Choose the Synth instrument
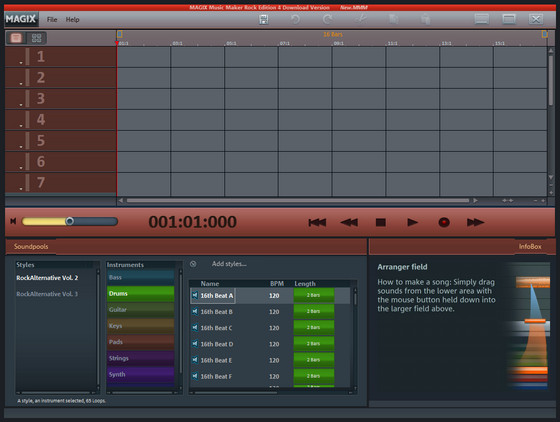This screenshot has height=422, width=560. pyautogui.click(x=140, y=374)
